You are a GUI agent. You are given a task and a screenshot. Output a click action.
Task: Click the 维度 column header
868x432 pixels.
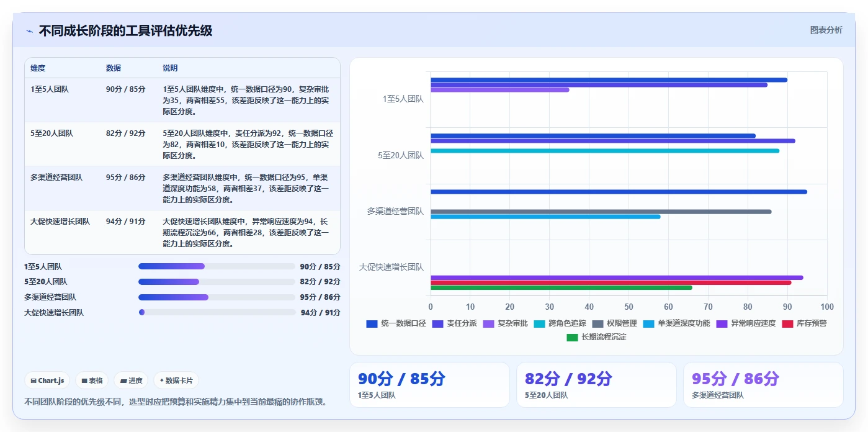38,68
